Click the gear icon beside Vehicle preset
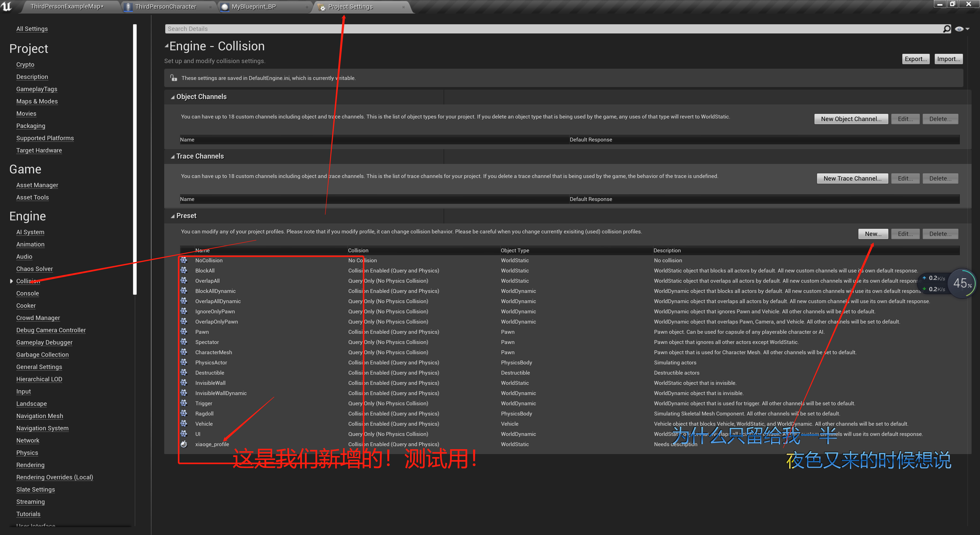This screenshot has width=980, height=535. [184, 424]
